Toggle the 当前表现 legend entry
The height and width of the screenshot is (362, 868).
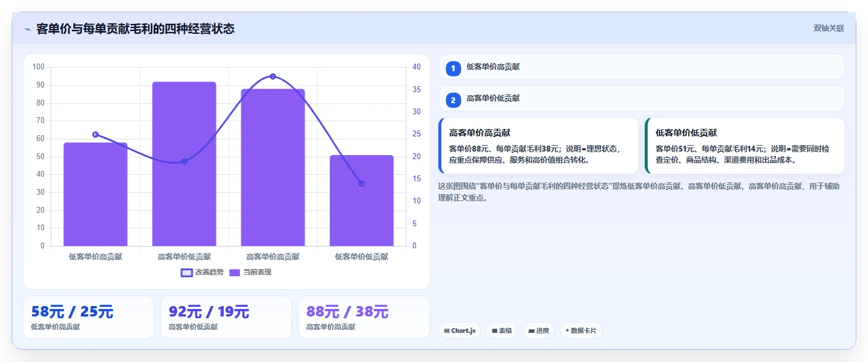250,272
